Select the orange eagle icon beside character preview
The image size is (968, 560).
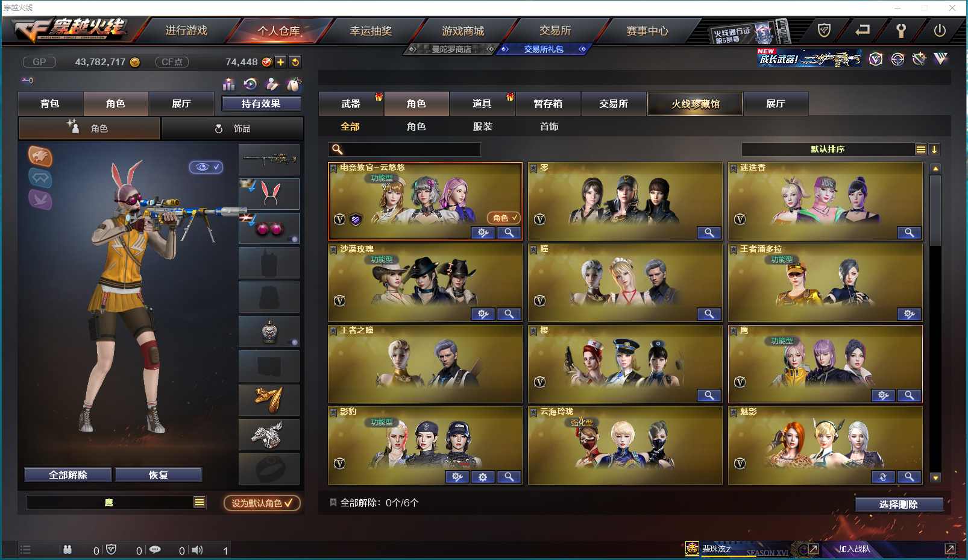click(x=40, y=157)
